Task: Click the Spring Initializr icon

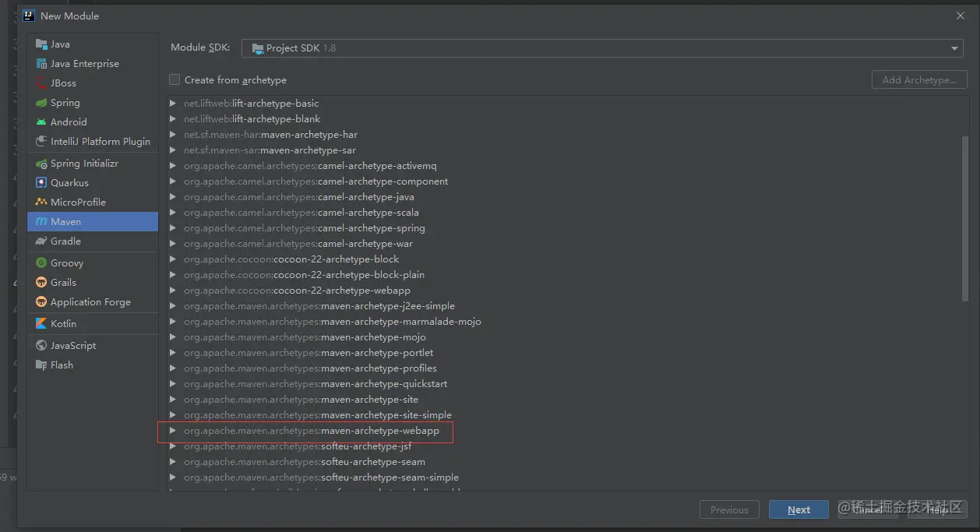Action: [41, 164]
